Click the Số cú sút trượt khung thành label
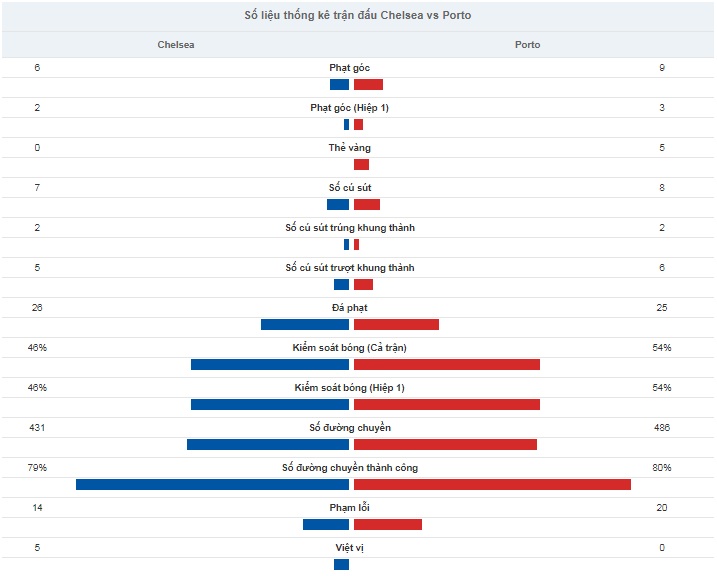Image resolution: width=717 pixels, height=576 pixels. click(350, 268)
